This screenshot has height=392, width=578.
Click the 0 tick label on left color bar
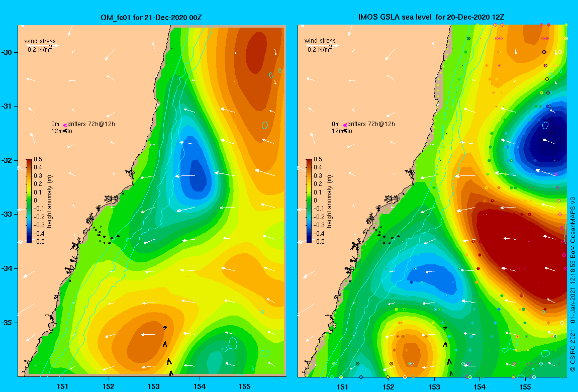click(36, 201)
